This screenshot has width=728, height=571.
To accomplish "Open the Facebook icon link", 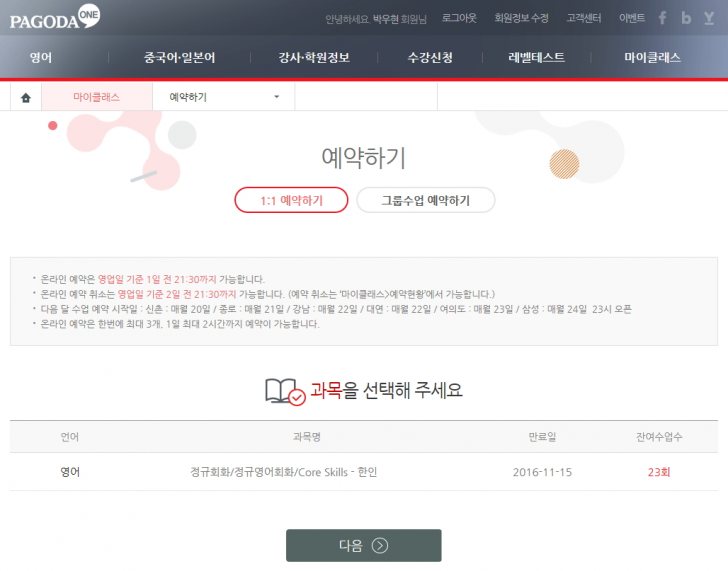I will (662, 18).
